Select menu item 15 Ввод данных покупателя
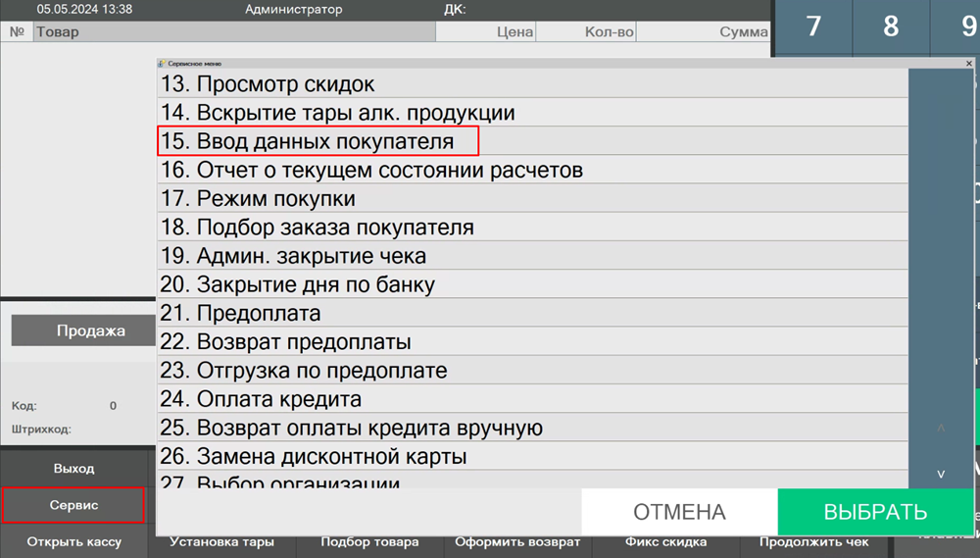980x558 pixels. [318, 141]
